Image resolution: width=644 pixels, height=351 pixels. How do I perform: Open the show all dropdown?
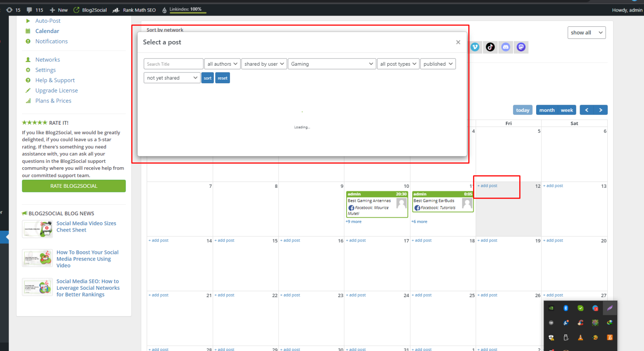[587, 33]
